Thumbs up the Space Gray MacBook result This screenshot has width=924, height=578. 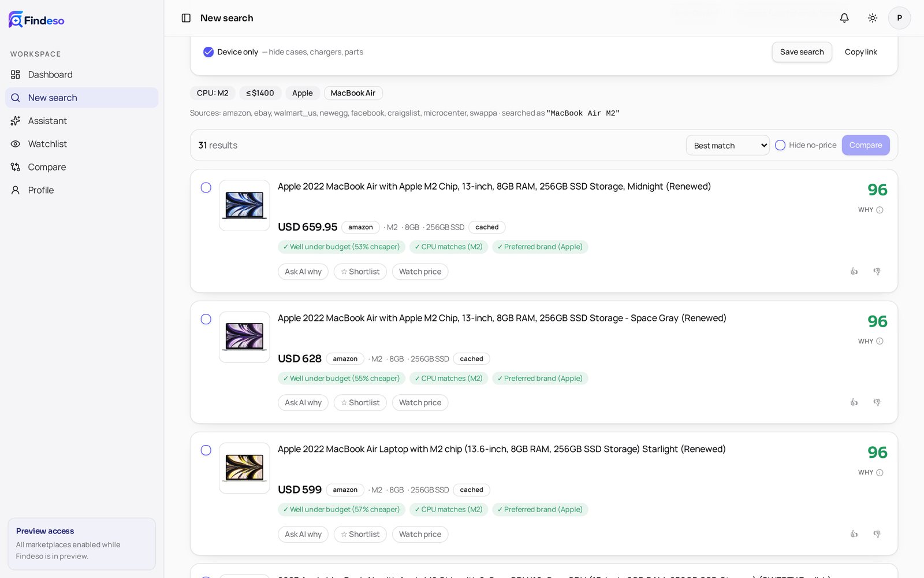click(854, 402)
